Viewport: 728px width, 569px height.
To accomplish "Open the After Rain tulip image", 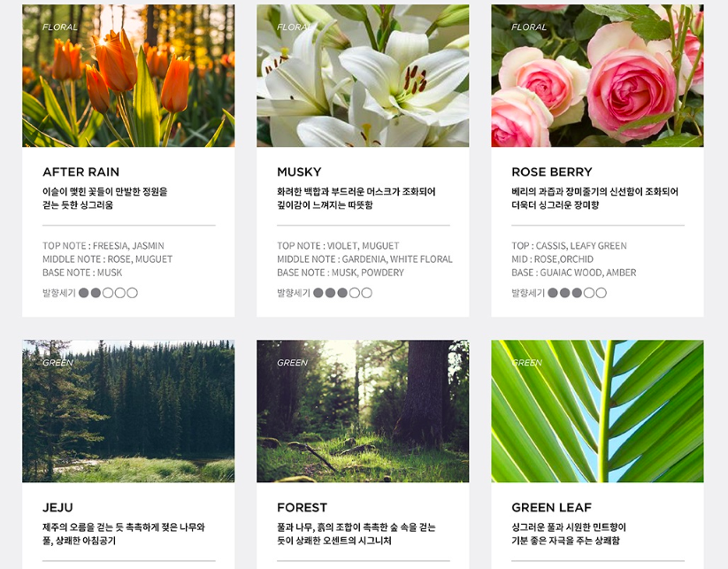I will 128,76.
